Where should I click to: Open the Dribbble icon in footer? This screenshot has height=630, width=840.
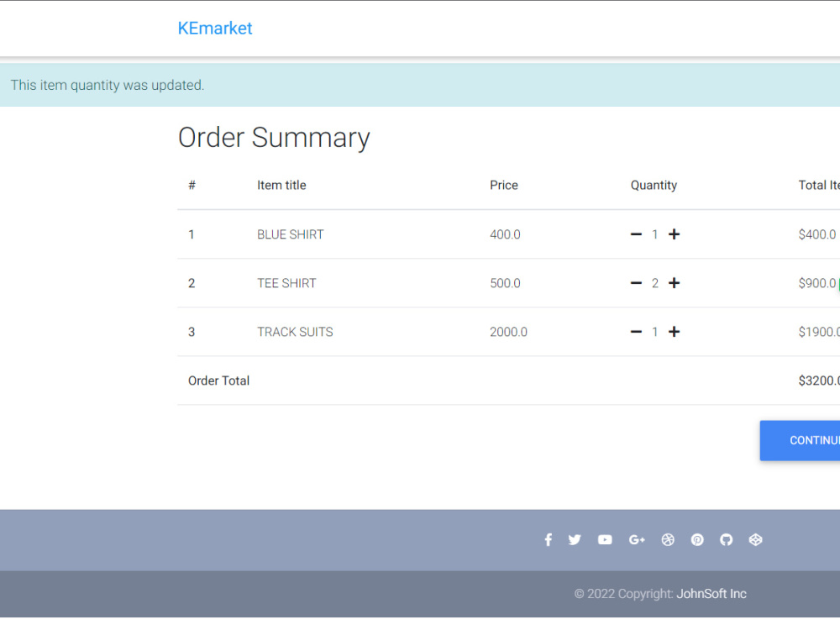[668, 539]
